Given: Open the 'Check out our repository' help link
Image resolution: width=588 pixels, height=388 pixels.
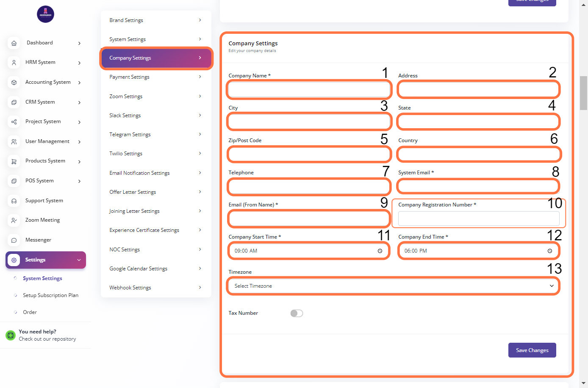Looking at the screenshot, I should pyautogui.click(x=47, y=339).
